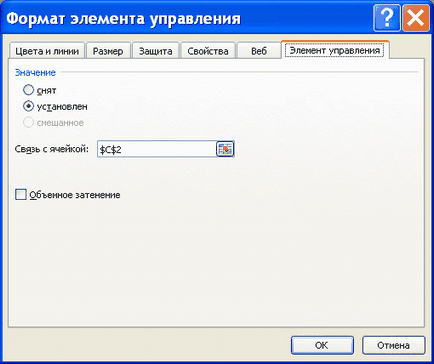This screenshot has width=434, height=364.
Task: Select the Элемент управления tab
Action: 335,50
